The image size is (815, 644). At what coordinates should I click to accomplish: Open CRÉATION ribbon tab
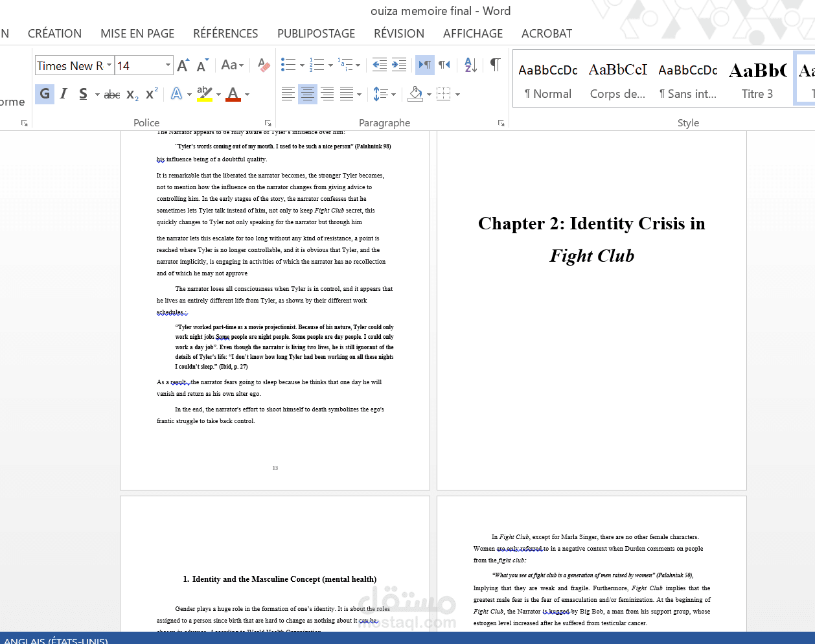(x=54, y=33)
